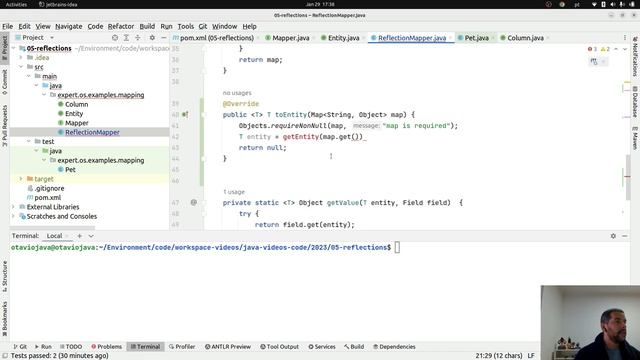Open the Git tool window
640x360 pixels.
pos(20,347)
